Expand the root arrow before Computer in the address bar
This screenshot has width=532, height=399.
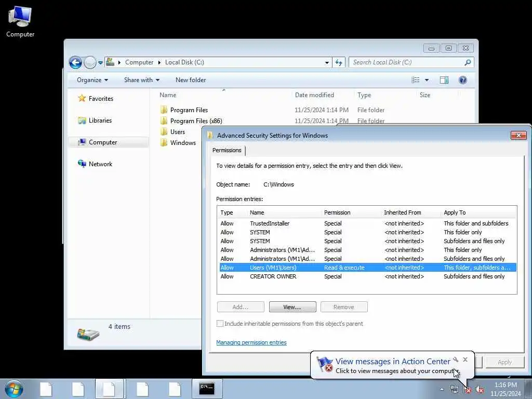pyautogui.click(x=119, y=62)
